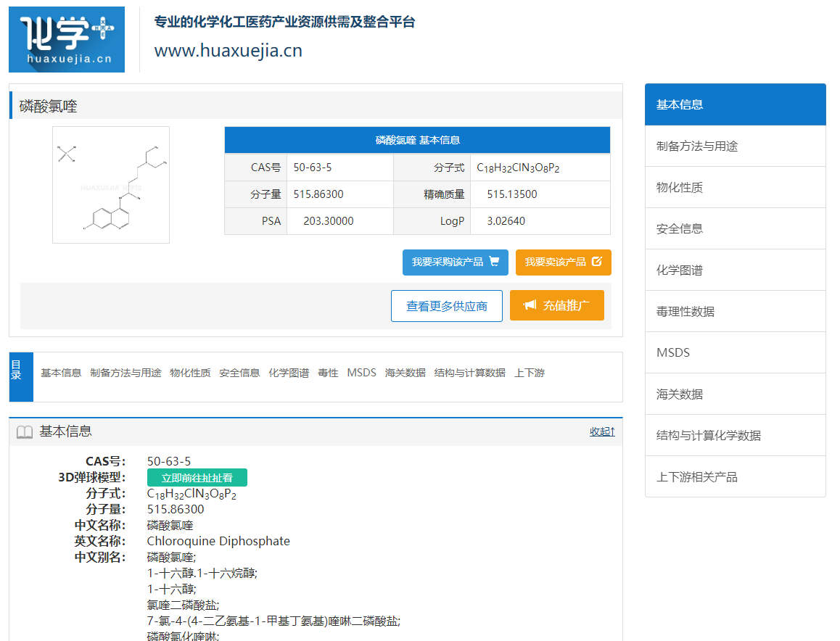Click 海关数据 in the directory bar
This screenshot has width=840, height=641.
pos(405,373)
